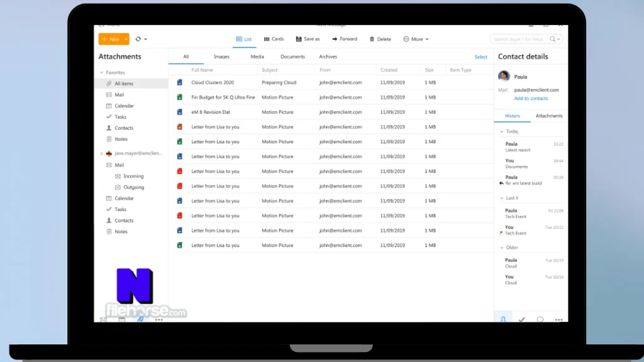Select the All attachments tab
644x362 pixels.
186,57
